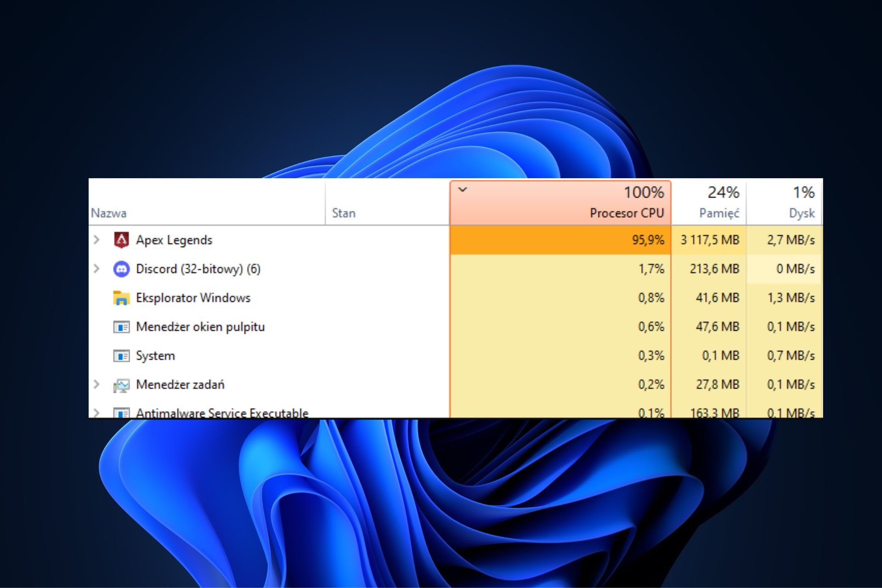The height and width of the screenshot is (588, 882).
Task: Click the System process icon
Action: [x=121, y=356]
